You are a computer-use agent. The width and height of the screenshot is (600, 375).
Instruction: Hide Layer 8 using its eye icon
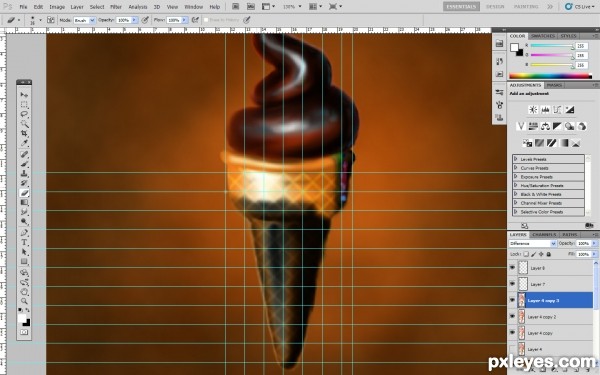click(x=512, y=268)
